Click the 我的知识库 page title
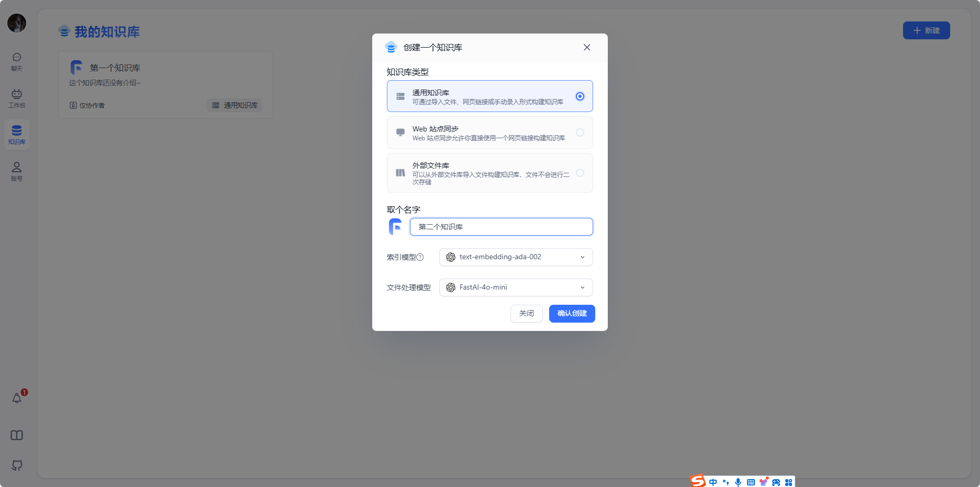Viewport: 980px width, 487px height. pyautogui.click(x=107, y=32)
